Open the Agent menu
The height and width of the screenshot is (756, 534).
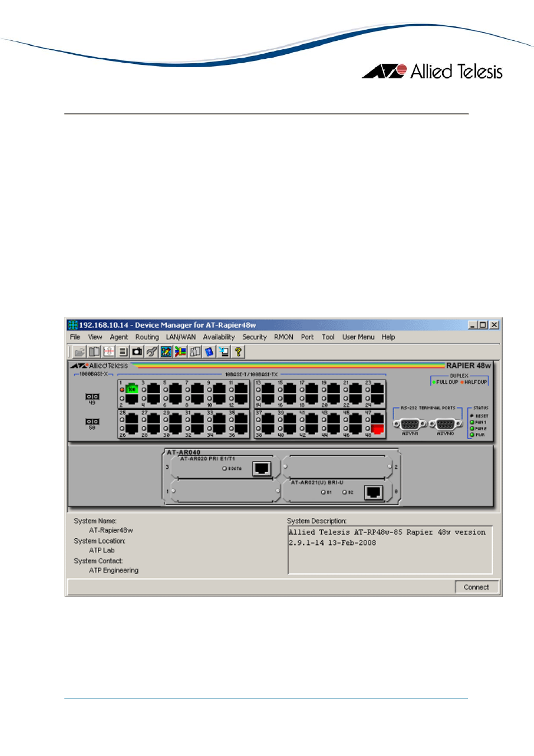pyautogui.click(x=119, y=337)
